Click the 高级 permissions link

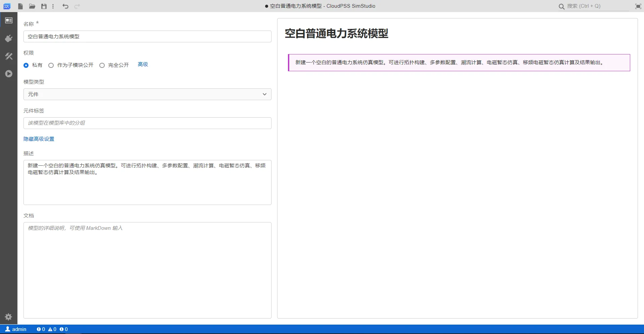point(143,65)
